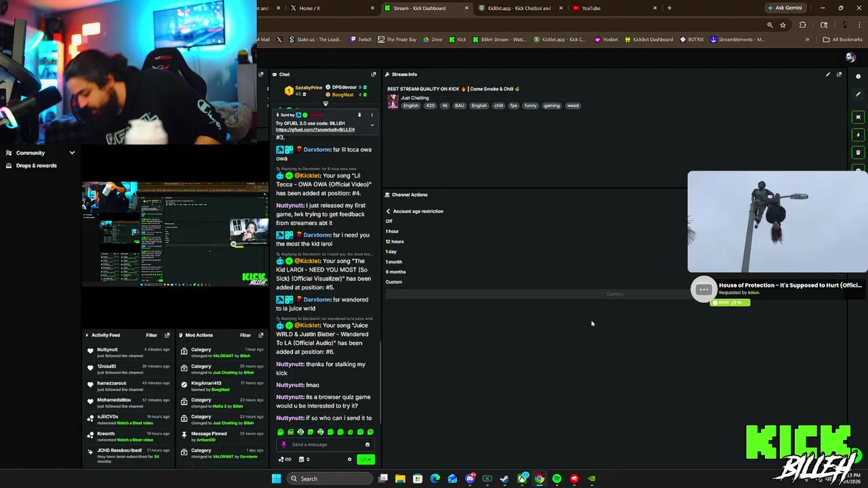868x488 pixels.
Task: Open pinned message three-dot menu
Action: [372, 115]
